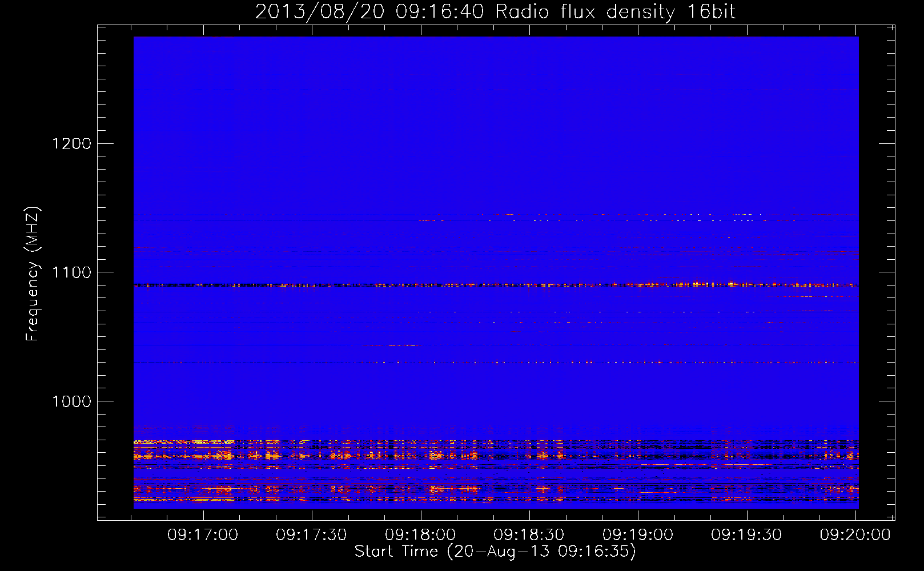The height and width of the screenshot is (571, 924).
Task: Click the "Start Time (20-Aug-13 09:16:35)" axis label
Action: click(495, 552)
